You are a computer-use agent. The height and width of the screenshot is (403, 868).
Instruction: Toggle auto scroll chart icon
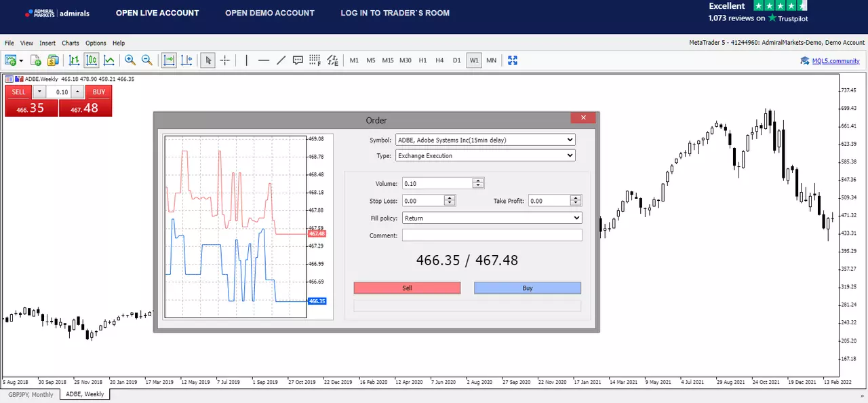(x=169, y=60)
